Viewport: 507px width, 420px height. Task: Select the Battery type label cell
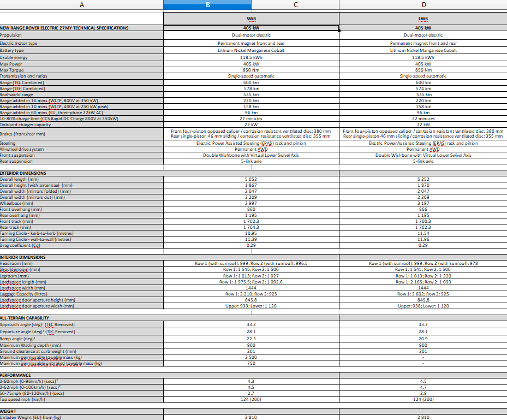coord(81,50)
